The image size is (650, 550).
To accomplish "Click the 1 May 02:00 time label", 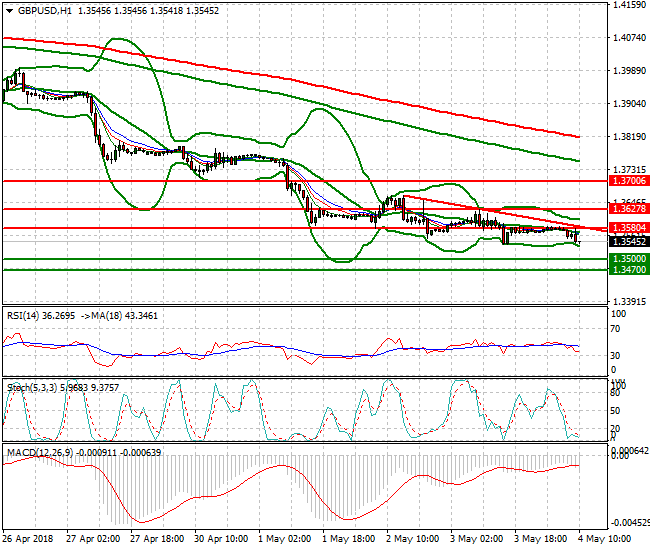I will (x=287, y=538).
